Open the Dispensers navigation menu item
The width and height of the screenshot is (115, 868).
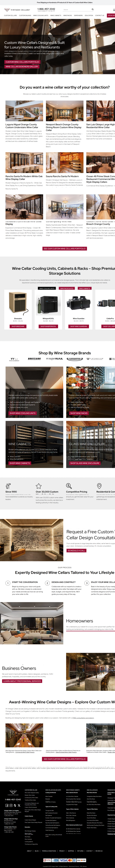[78, 16]
